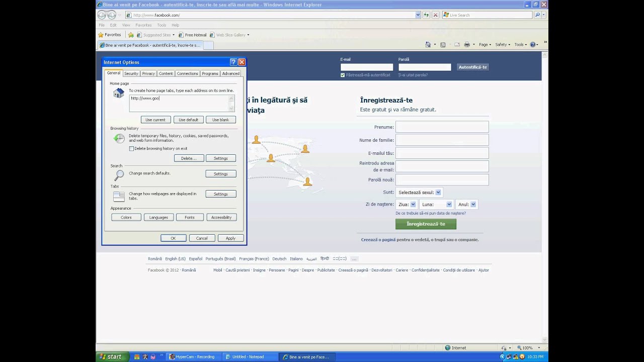Open the Accessibility button
Viewport: 644px width, 362px height.
click(x=221, y=217)
